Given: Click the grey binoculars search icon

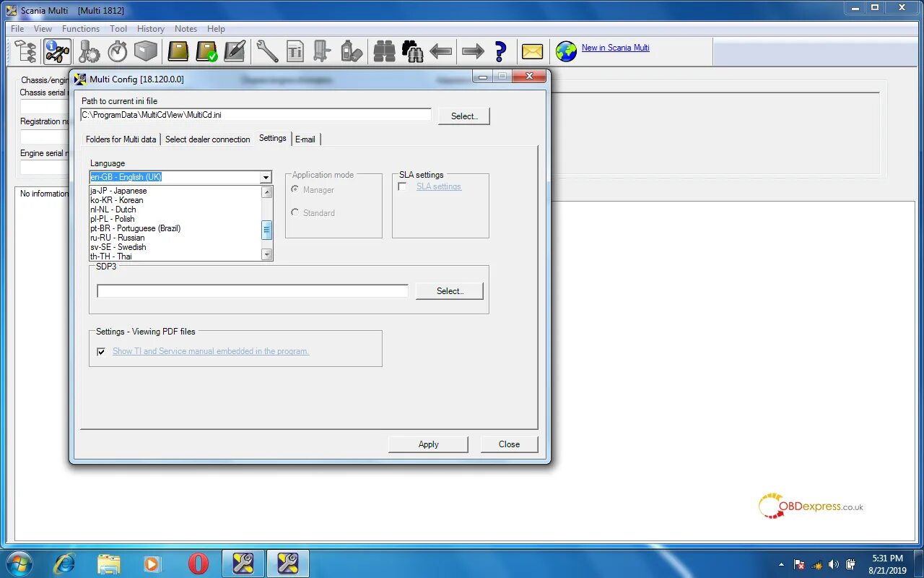Looking at the screenshot, I should click(x=384, y=51).
